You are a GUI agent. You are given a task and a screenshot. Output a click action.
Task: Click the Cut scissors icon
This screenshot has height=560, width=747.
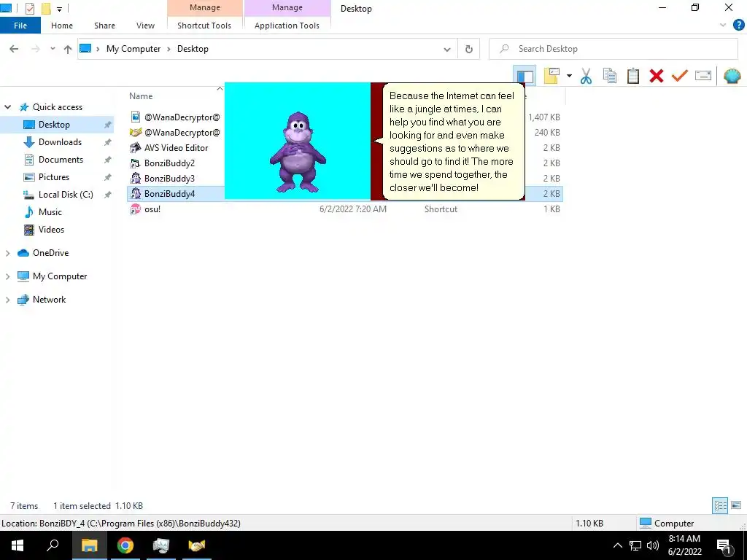(586, 76)
